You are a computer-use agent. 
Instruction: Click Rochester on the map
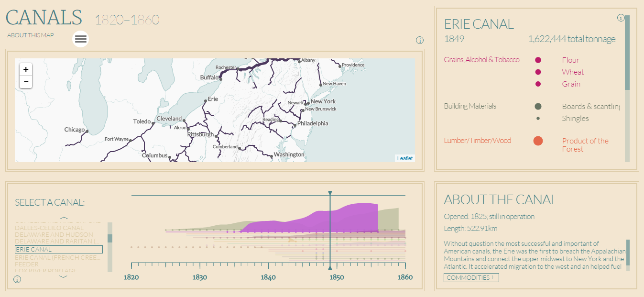(x=227, y=67)
